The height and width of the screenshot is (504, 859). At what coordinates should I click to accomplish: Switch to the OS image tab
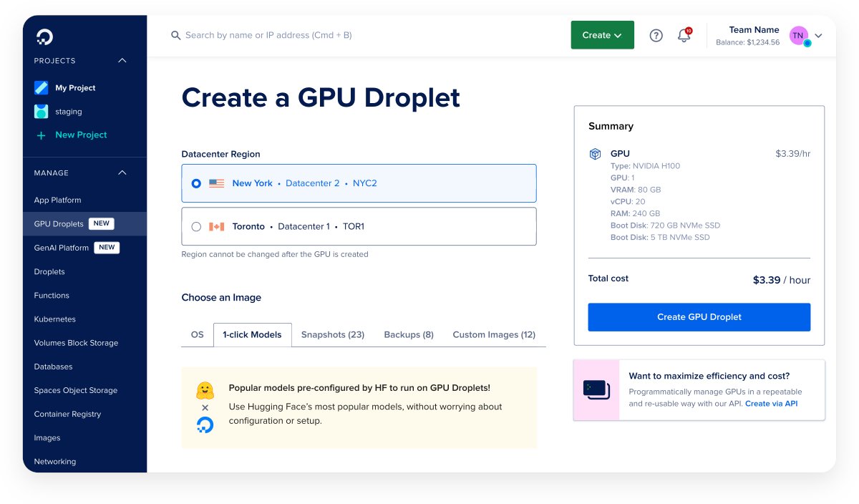pos(198,334)
